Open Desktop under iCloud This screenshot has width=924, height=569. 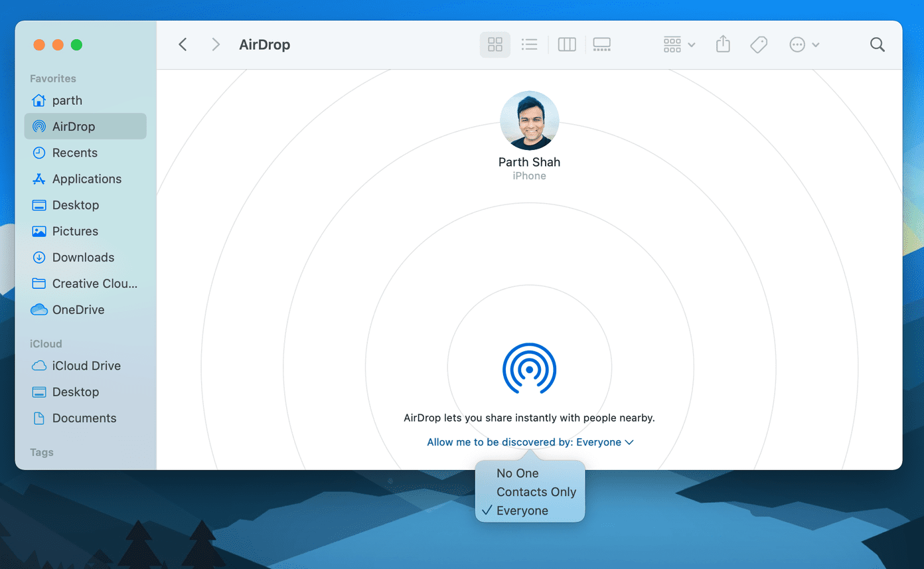86,392
